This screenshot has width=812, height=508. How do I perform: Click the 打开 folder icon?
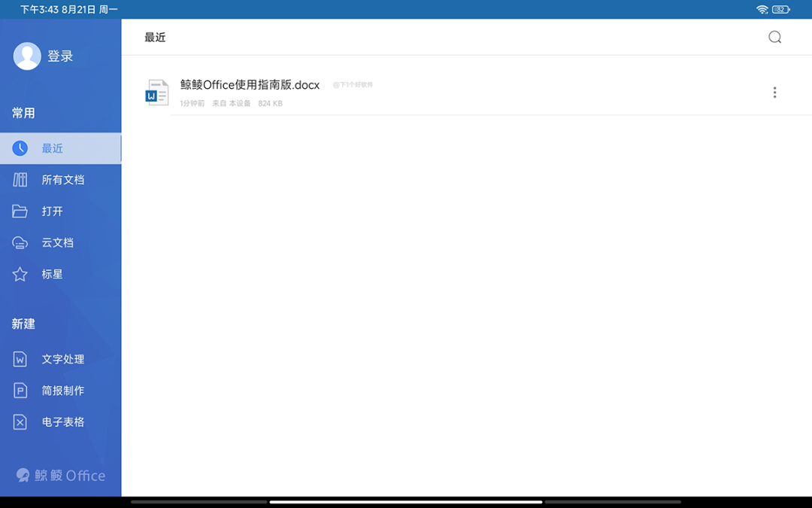click(20, 211)
